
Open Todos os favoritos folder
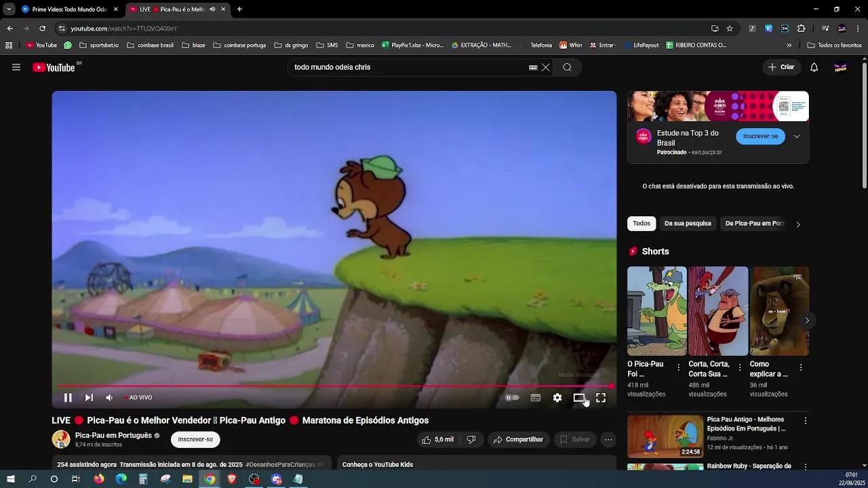[834, 45]
